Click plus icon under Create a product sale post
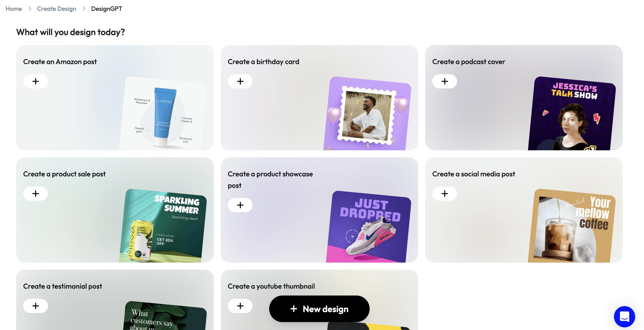Image resolution: width=644 pixels, height=330 pixels. (36, 194)
